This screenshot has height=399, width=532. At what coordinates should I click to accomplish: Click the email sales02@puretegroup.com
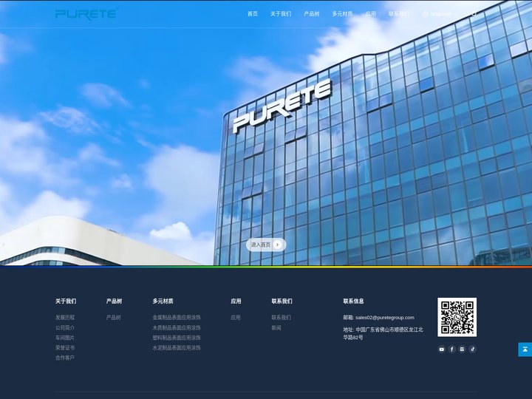385,318
